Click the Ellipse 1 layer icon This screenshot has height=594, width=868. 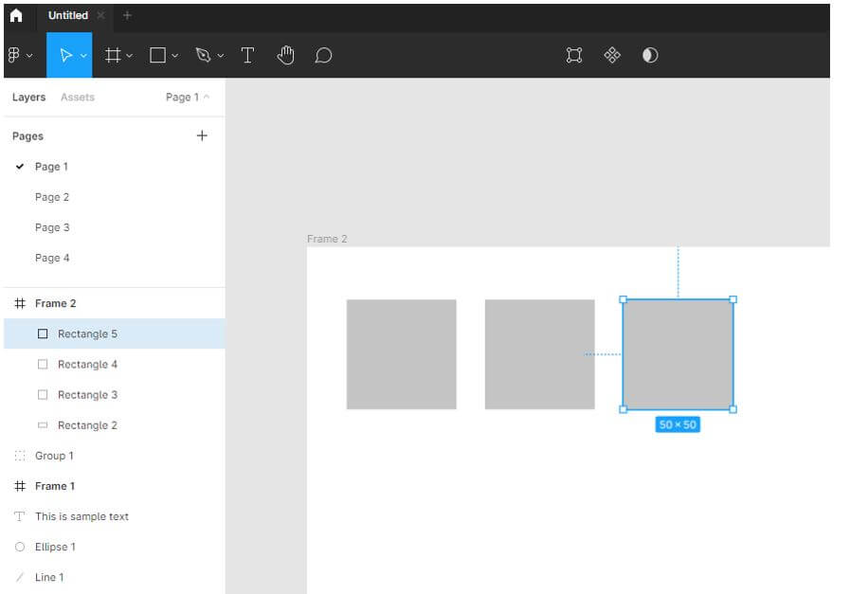tap(20, 547)
